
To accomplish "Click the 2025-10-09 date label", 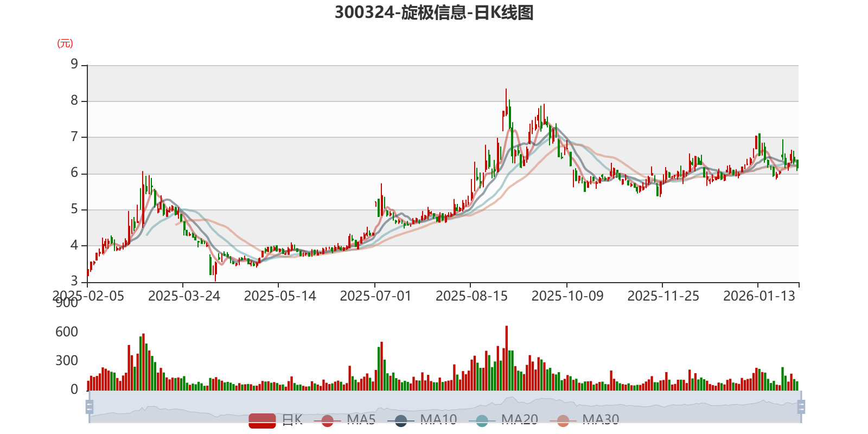I will (x=567, y=296).
